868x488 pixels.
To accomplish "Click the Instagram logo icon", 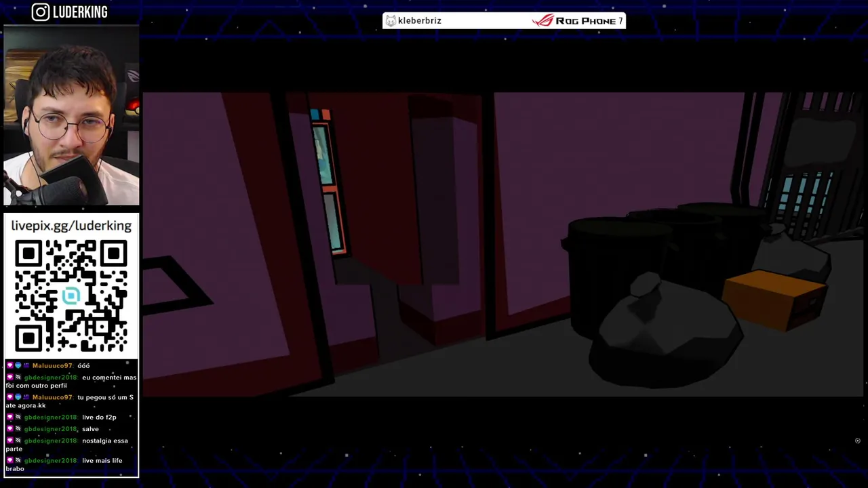I will coord(41,12).
